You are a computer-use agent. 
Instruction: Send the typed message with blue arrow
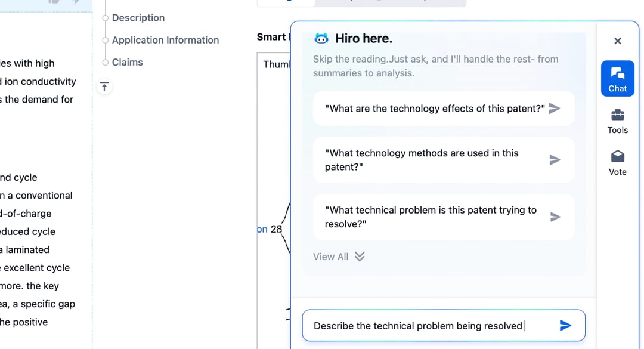click(565, 326)
